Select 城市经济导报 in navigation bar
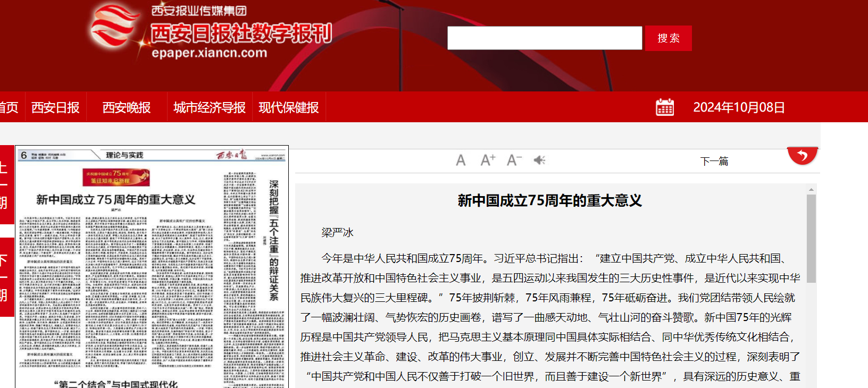The height and width of the screenshot is (388, 868). pos(209,107)
